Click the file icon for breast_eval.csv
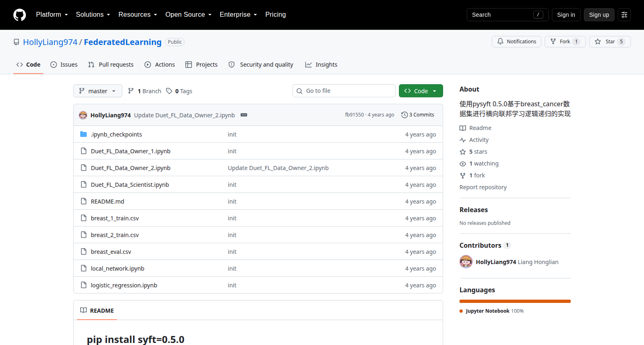The width and height of the screenshot is (644, 345). point(83,251)
